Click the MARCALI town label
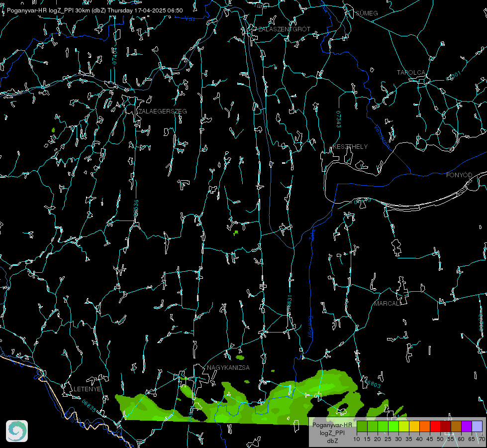This screenshot has height=448, width=487. tap(388, 304)
